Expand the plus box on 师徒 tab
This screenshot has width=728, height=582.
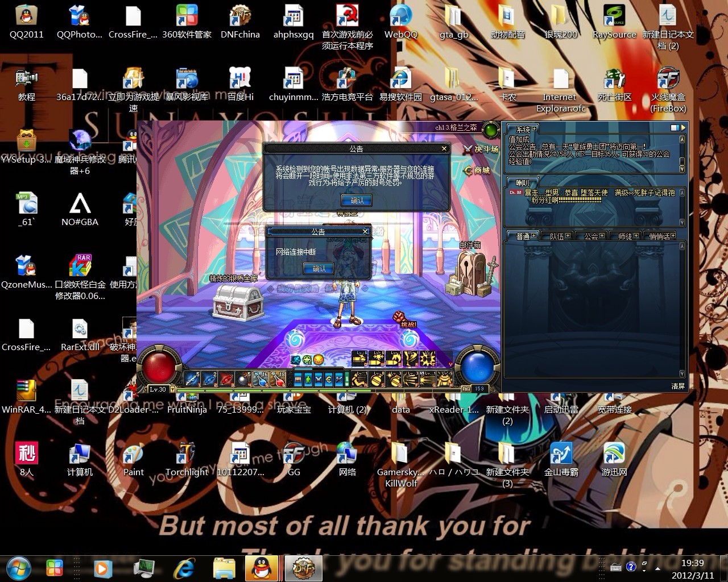pyautogui.click(x=636, y=235)
